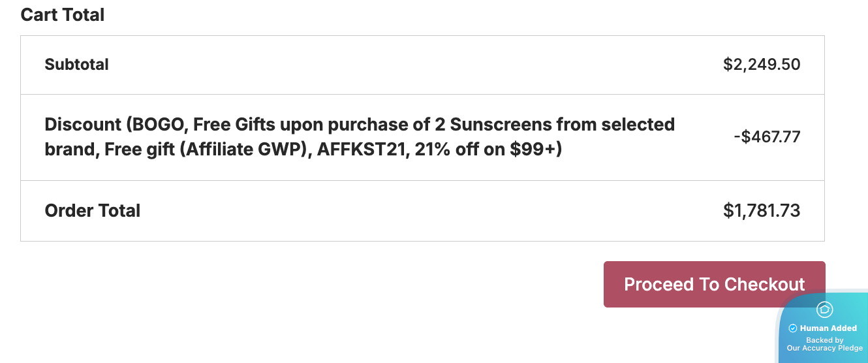Click the order total amount $1,781.73
Screen dimensions: 868x363
(x=762, y=211)
